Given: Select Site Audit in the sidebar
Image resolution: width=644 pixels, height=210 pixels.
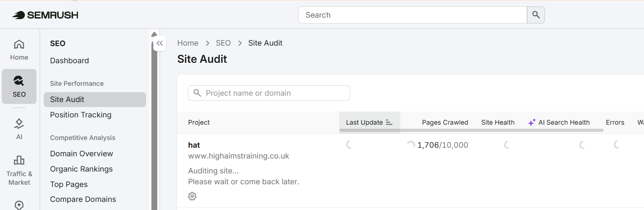Looking at the screenshot, I should tap(95, 99).
